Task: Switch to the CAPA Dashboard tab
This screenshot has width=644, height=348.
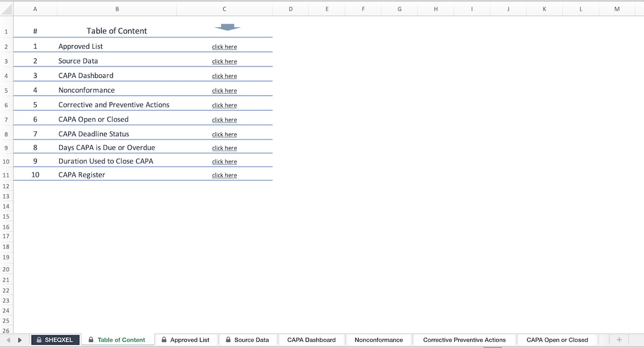Action: tap(311, 340)
